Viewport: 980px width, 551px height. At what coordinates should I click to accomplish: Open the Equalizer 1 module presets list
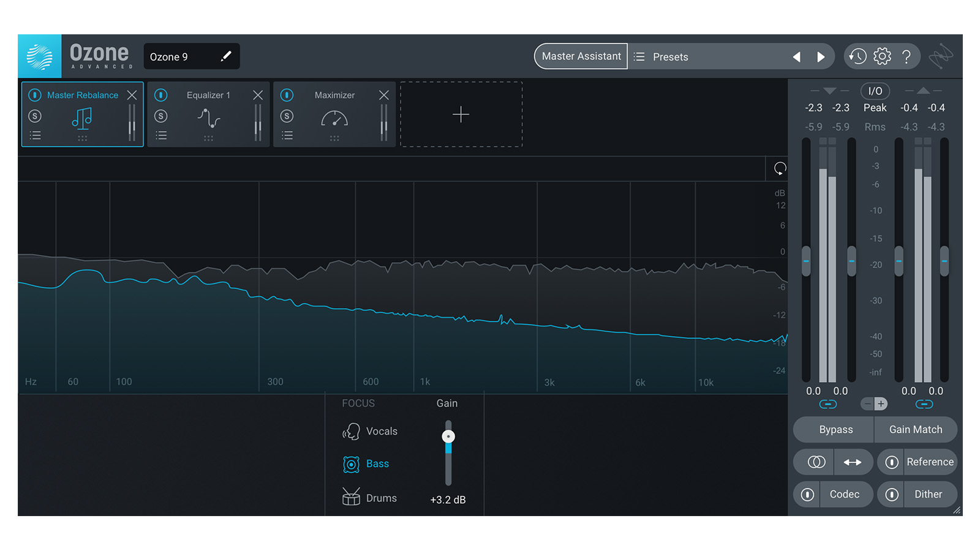point(161,135)
